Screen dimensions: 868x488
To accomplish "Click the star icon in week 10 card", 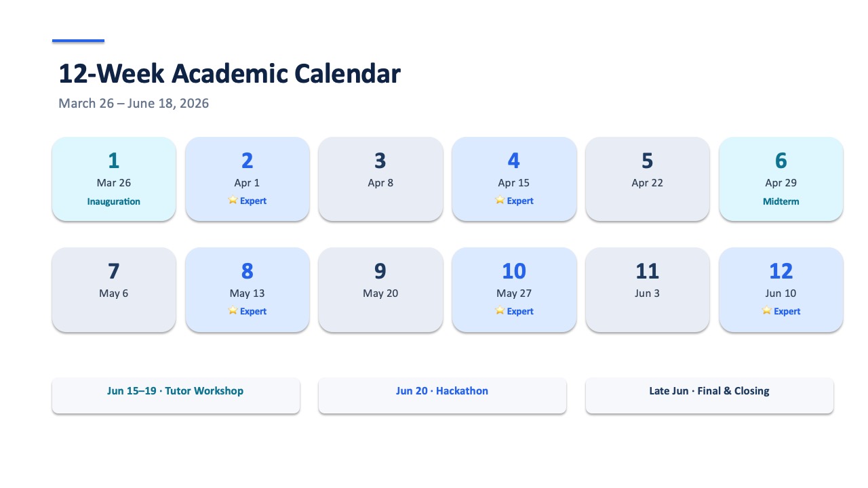I will tap(500, 311).
